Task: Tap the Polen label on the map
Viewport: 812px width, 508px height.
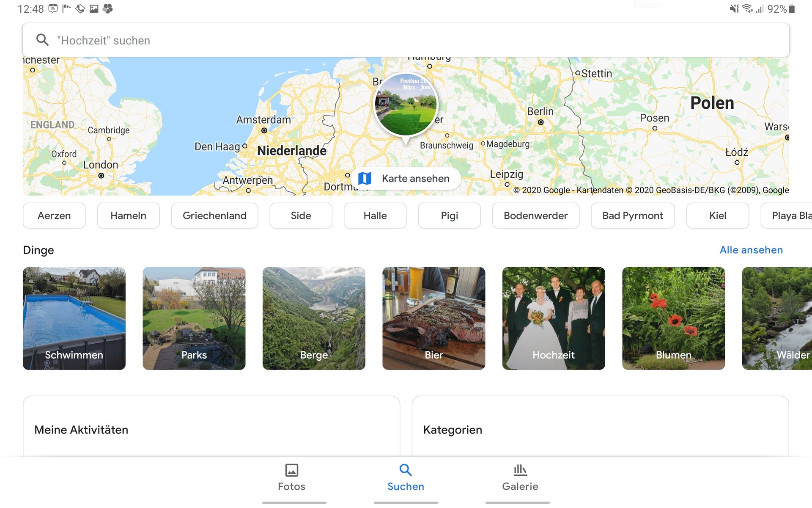Action: [x=712, y=103]
